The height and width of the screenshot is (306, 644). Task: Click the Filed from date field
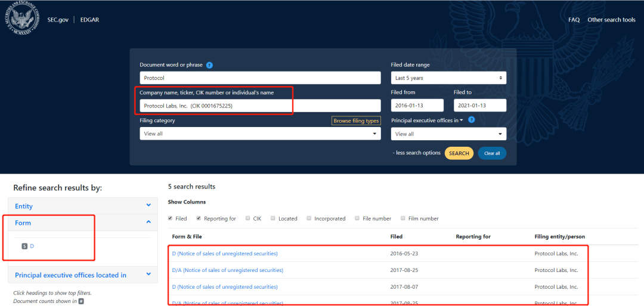(x=417, y=106)
